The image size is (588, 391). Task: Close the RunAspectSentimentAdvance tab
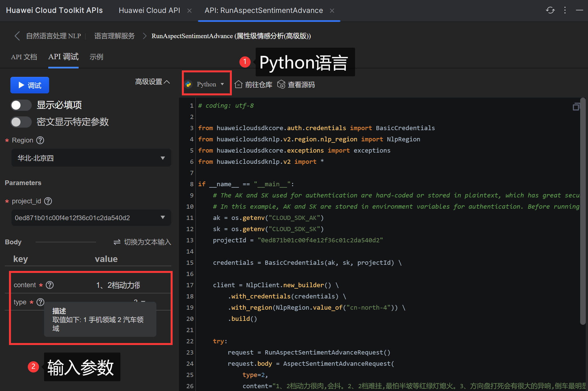click(x=332, y=11)
